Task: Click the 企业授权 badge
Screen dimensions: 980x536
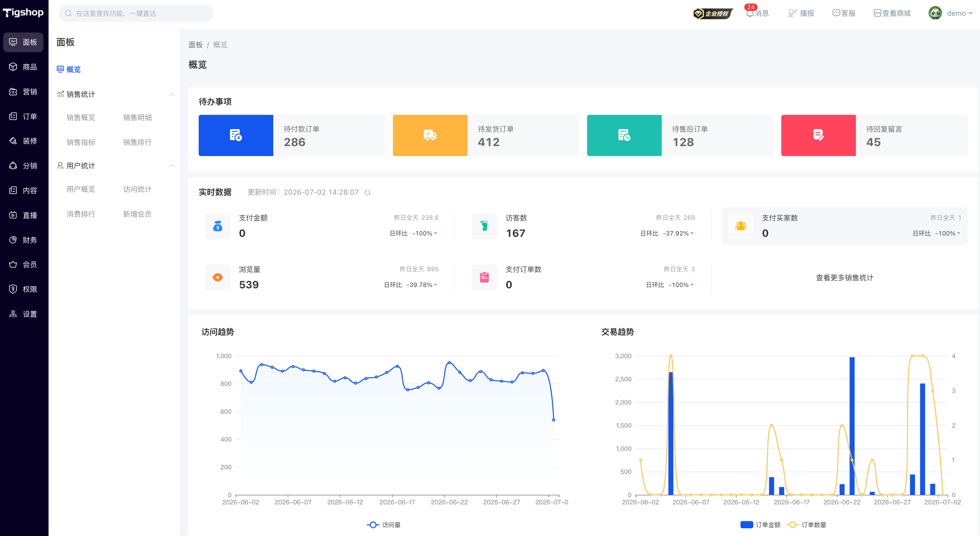Action: point(712,13)
